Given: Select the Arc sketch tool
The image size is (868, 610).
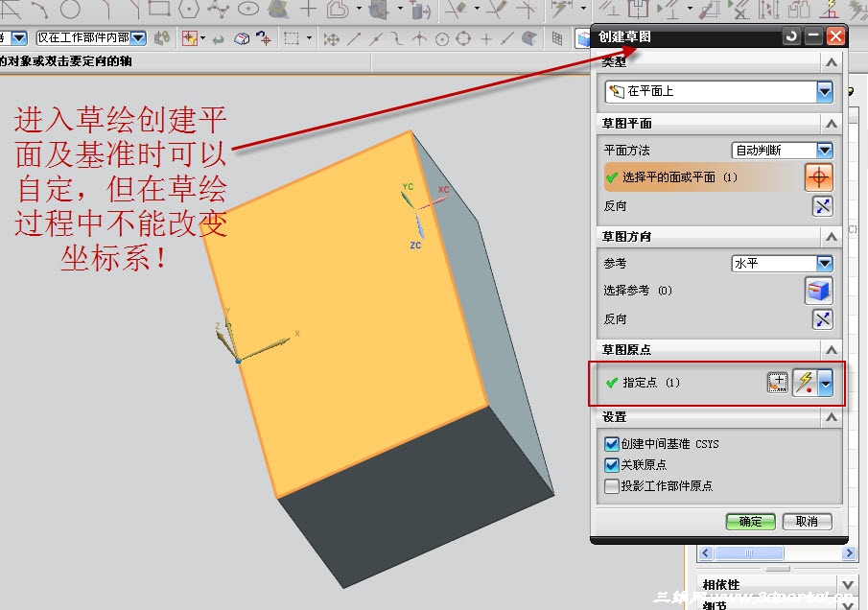Looking at the screenshot, I should (x=40, y=9).
